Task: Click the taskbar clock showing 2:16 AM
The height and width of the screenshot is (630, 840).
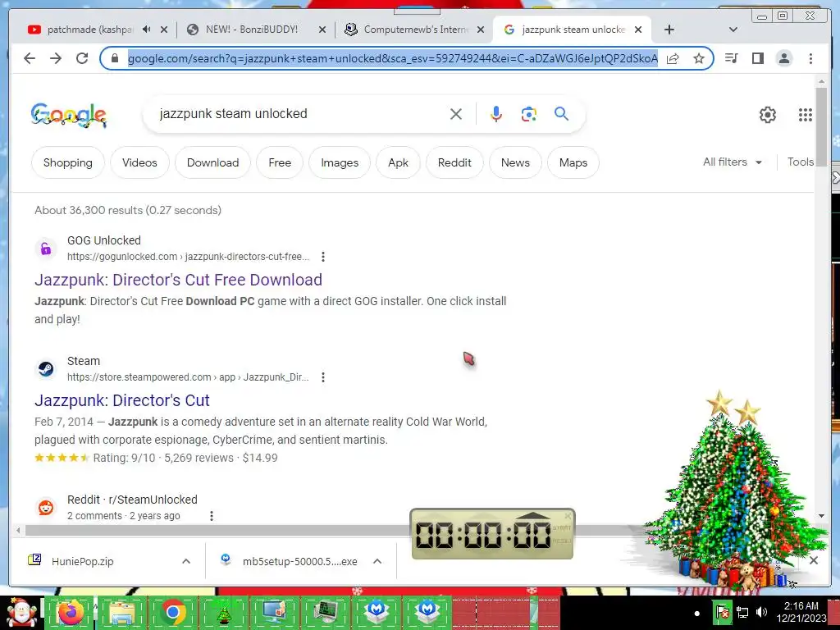Action: (x=801, y=612)
